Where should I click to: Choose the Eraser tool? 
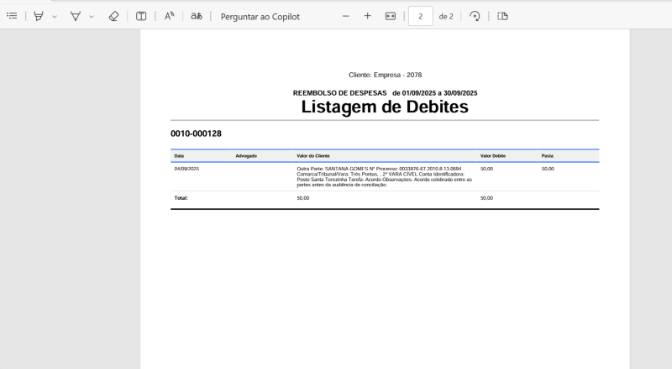[114, 16]
